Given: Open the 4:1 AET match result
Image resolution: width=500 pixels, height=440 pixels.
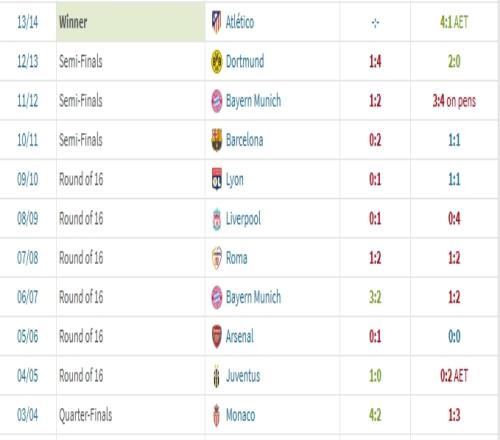Looking at the screenshot, I should [454, 22].
